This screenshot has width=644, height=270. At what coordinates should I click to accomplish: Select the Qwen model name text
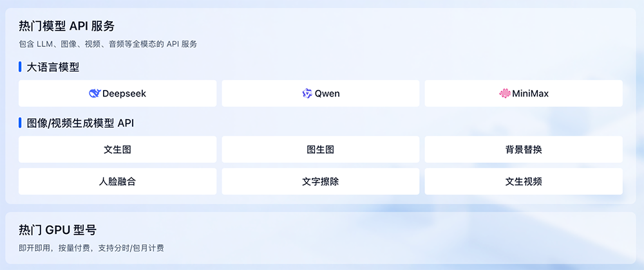(327, 93)
